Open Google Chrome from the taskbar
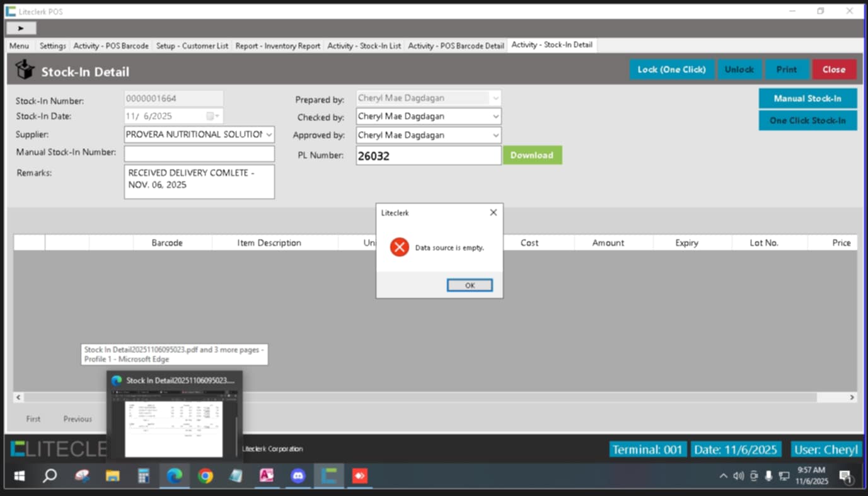 click(205, 476)
